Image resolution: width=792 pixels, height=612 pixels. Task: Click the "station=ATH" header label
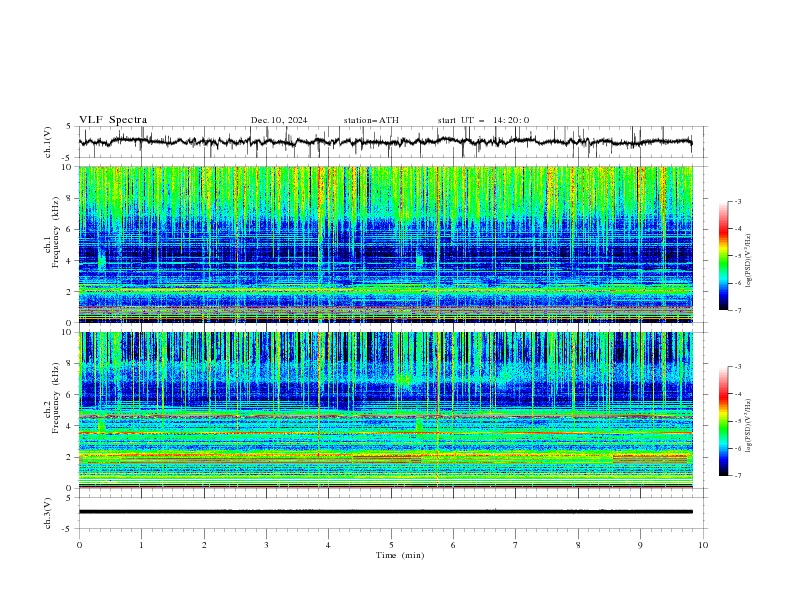[x=371, y=120]
